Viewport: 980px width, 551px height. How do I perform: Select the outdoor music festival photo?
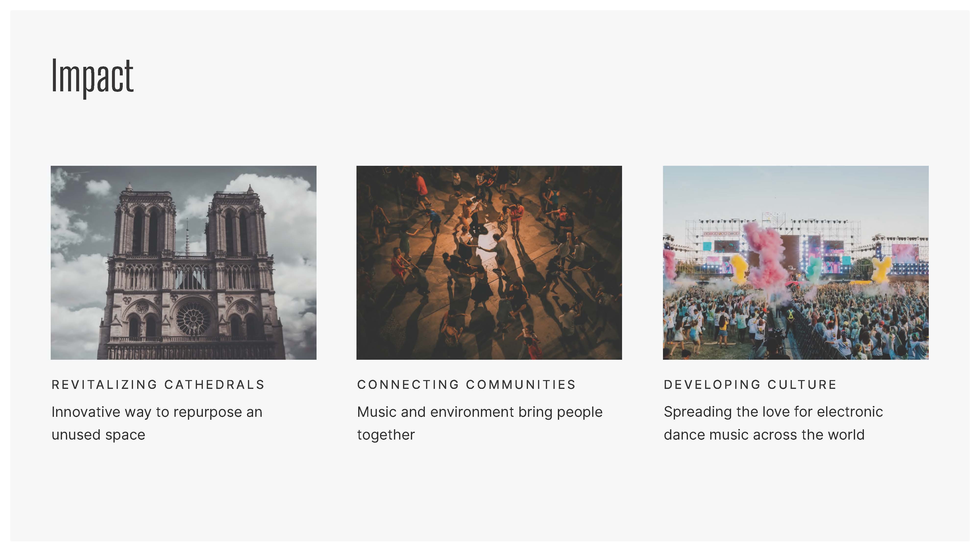click(796, 262)
